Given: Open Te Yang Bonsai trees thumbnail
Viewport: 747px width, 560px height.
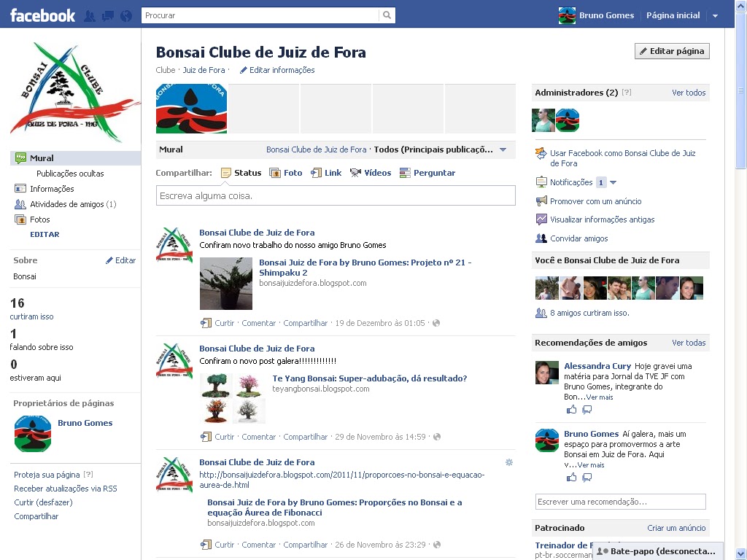Looking at the screenshot, I should click(x=233, y=399).
